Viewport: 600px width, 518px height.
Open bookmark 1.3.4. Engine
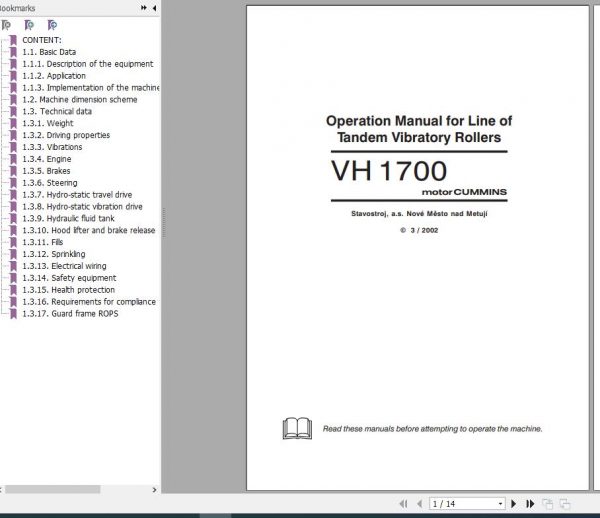pos(47,159)
